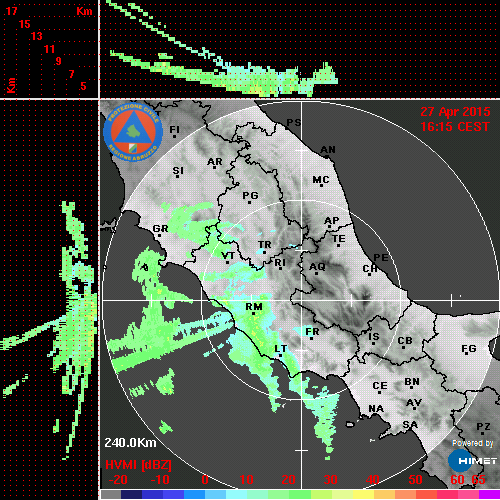The height and width of the screenshot is (500, 500).
Task: Click the TR city label
Action: tap(265, 245)
